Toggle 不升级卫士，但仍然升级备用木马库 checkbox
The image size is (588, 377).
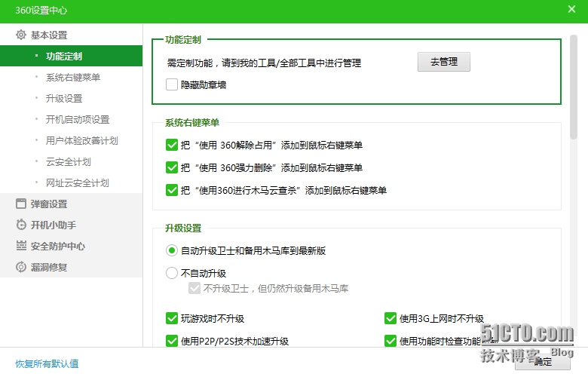[x=194, y=288]
